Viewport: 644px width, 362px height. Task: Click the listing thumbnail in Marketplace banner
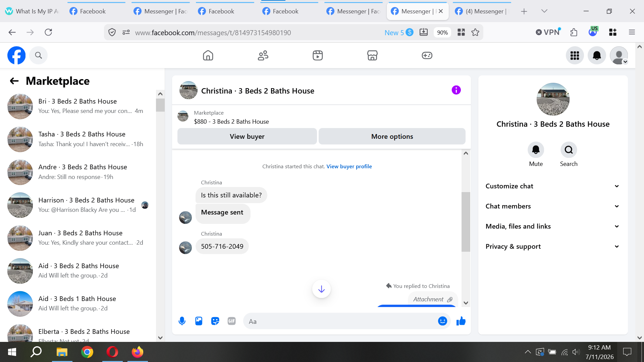(x=183, y=116)
